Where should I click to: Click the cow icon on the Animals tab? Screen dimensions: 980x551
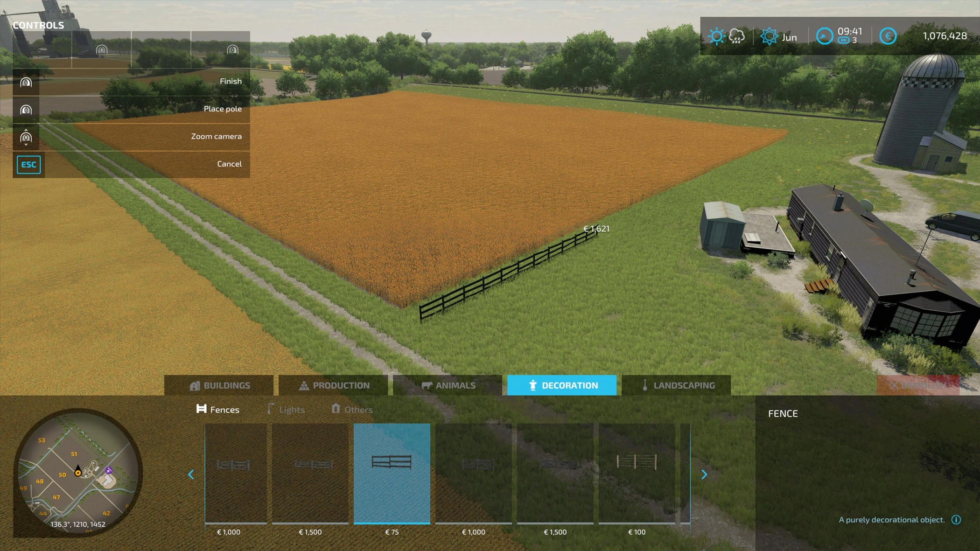pos(427,385)
